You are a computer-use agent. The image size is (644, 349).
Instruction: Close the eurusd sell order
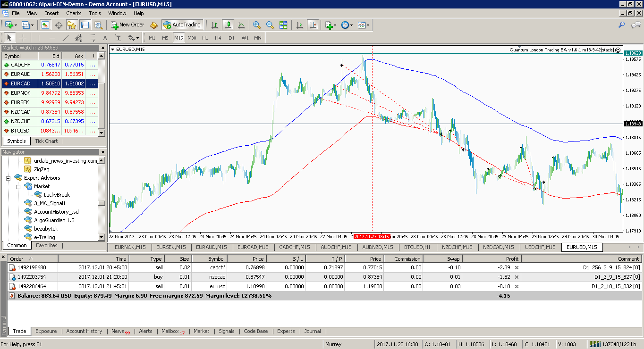point(517,286)
